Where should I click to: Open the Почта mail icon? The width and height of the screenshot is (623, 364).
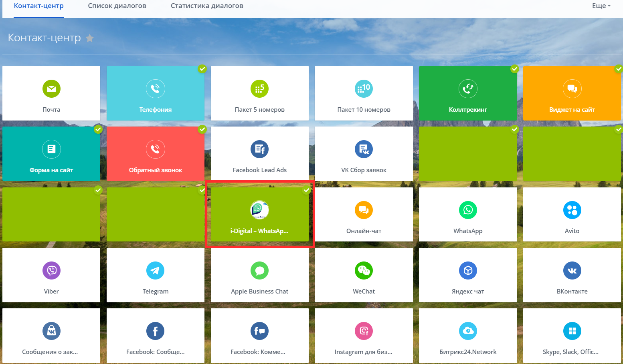[x=51, y=88]
